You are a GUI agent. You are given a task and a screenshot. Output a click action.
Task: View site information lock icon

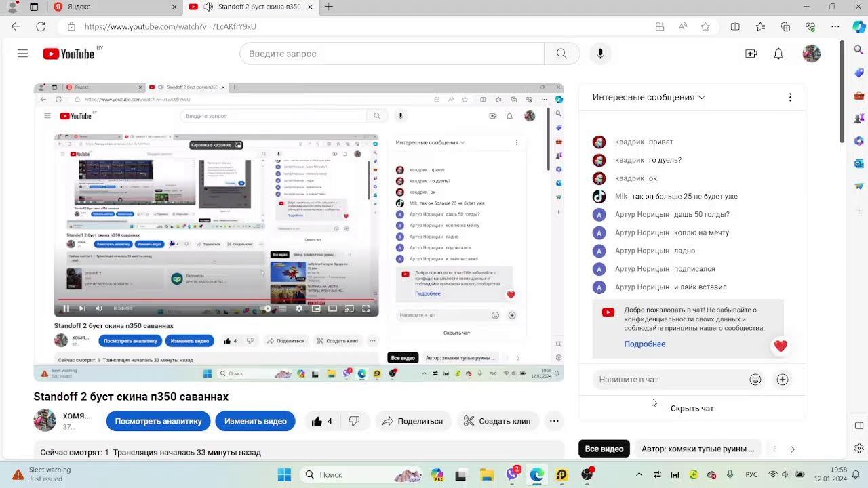click(x=71, y=26)
